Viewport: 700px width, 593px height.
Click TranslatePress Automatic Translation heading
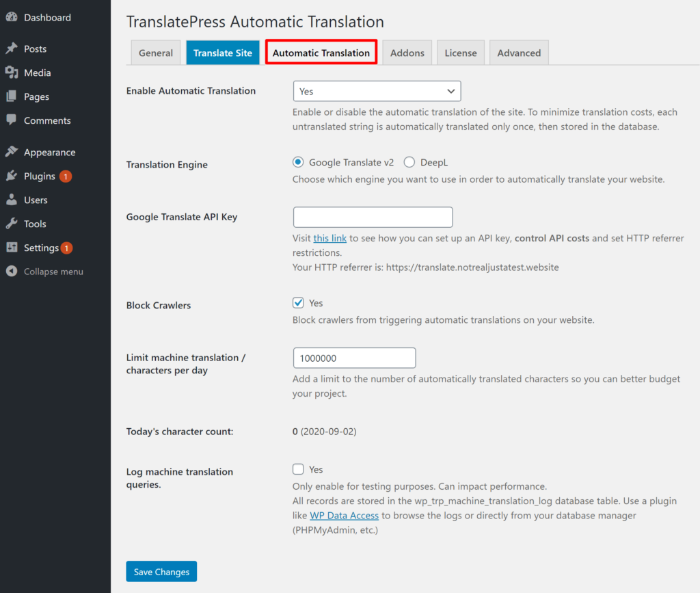[x=256, y=21]
